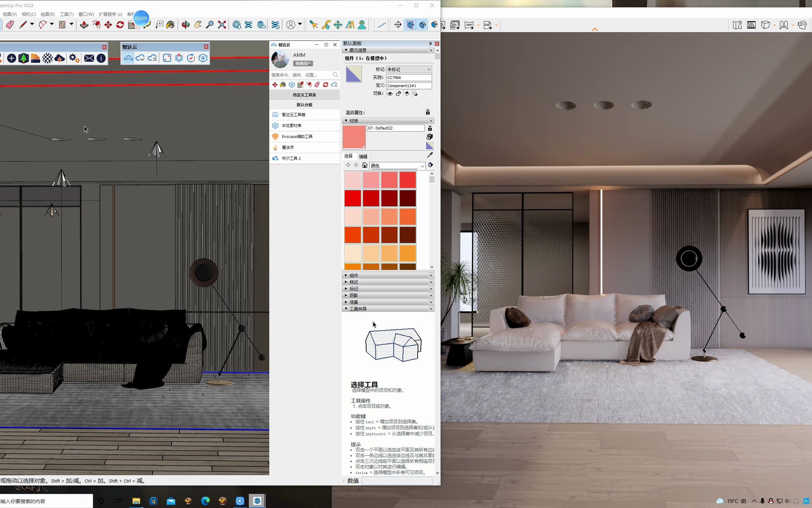The height and width of the screenshot is (508, 812).
Task: Click the 自定义工具条 header
Action: [304, 95]
